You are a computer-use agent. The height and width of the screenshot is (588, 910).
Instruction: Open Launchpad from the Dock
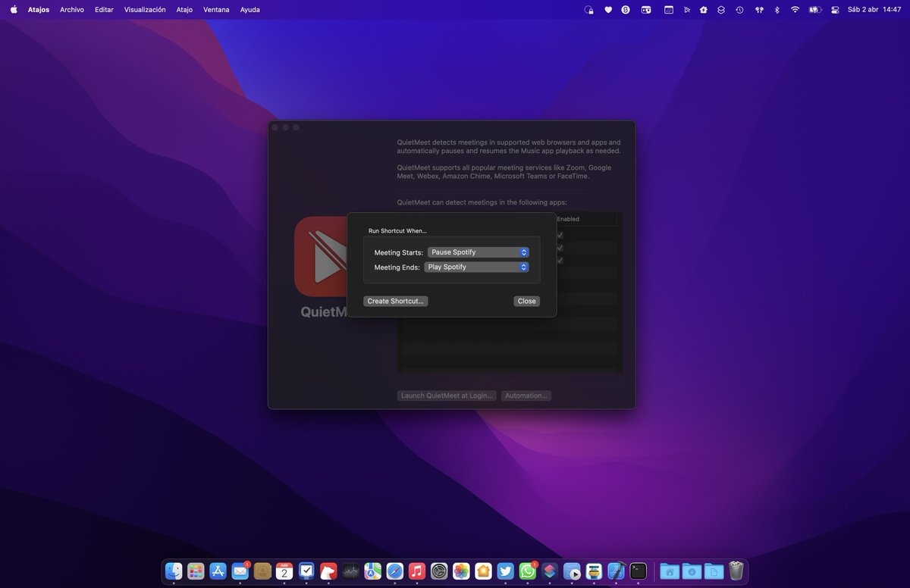[x=196, y=571]
